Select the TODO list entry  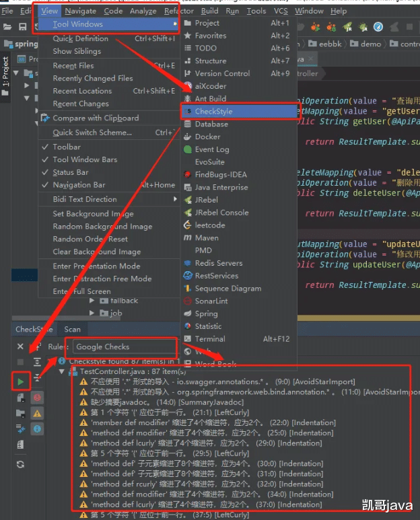pos(238,48)
